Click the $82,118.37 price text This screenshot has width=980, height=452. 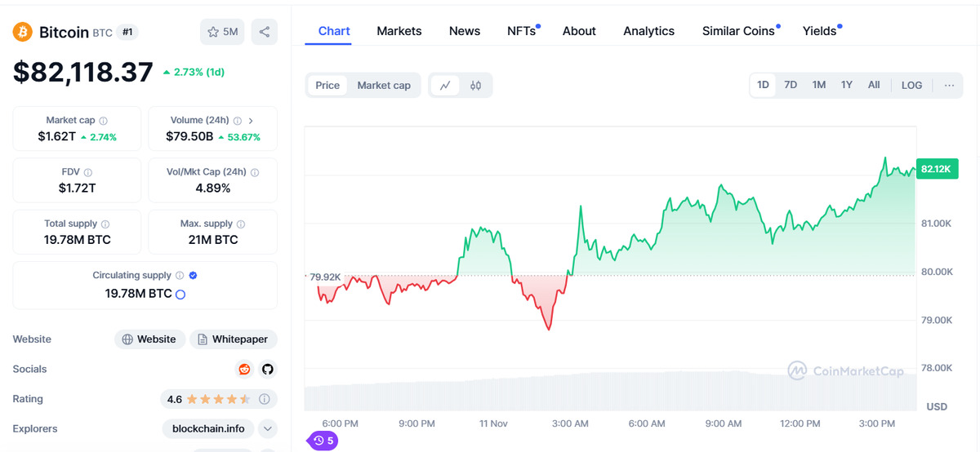(x=83, y=72)
